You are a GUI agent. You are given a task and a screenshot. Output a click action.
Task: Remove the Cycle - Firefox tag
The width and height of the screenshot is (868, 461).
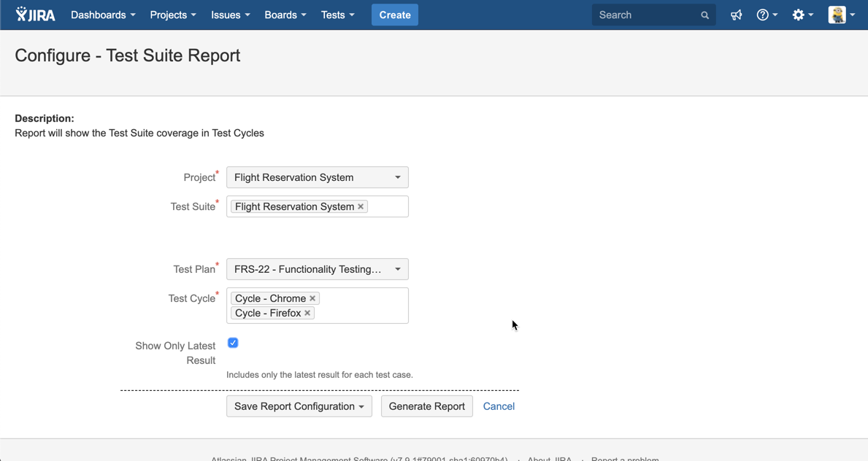(x=307, y=313)
